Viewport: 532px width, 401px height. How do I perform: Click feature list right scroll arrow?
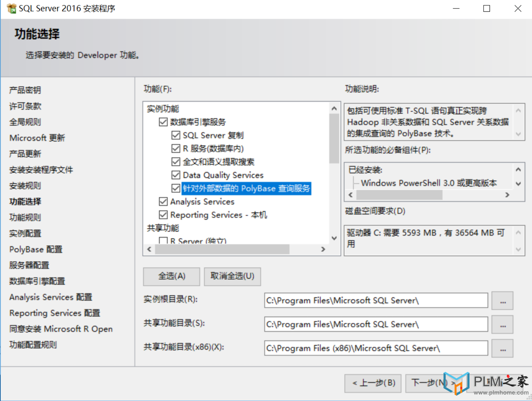coord(323,249)
